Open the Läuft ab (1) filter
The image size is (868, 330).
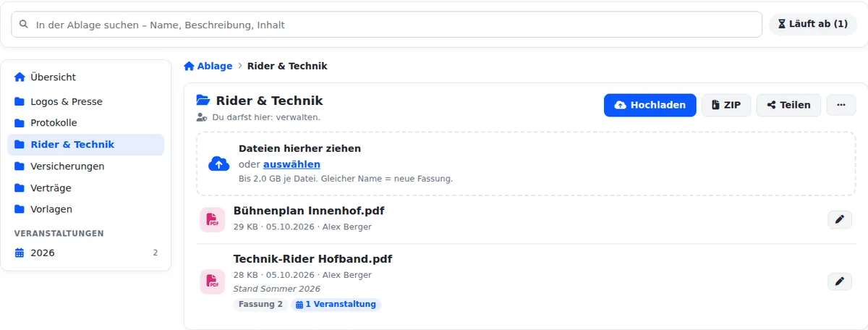click(x=812, y=24)
